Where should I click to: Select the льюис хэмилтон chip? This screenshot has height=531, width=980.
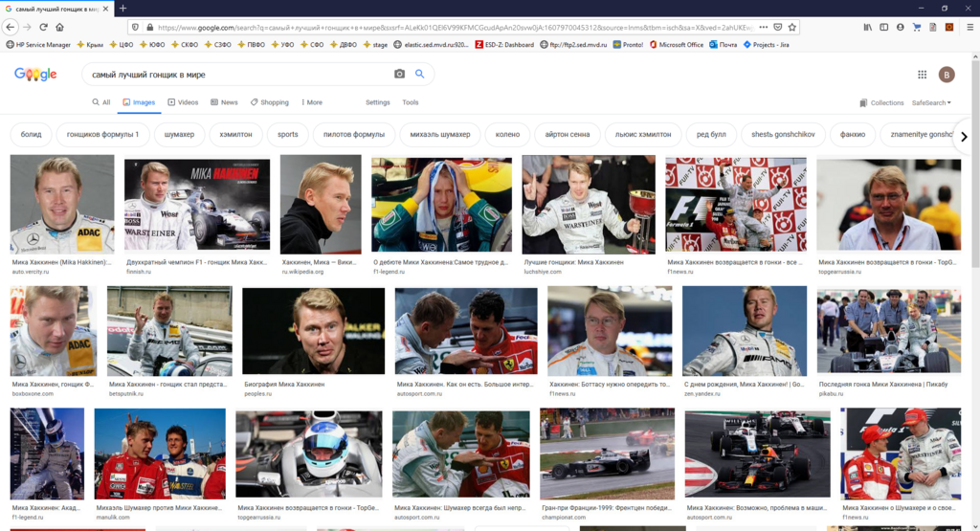[x=643, y=134]
